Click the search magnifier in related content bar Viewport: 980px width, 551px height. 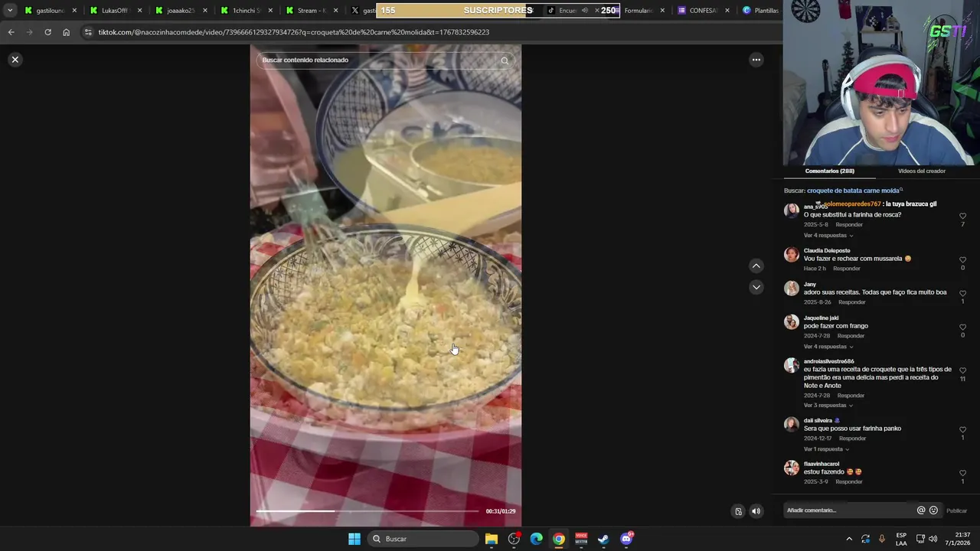(505, 60)
